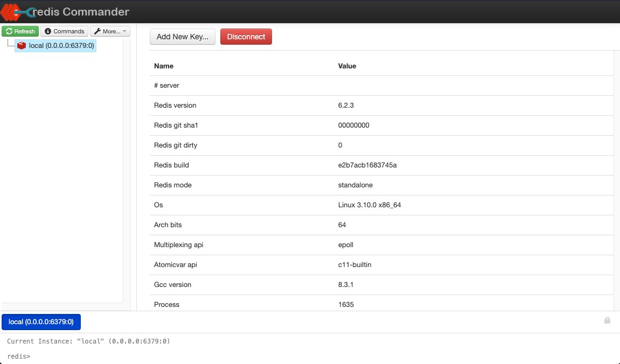Select the 'Atomicvar api' name cell

coord(176,264)
